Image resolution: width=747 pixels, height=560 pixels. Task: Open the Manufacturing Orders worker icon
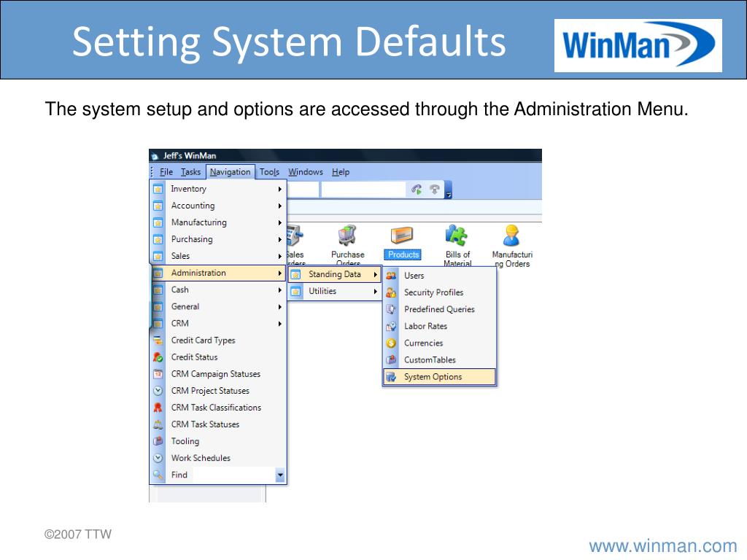(511, 236)
